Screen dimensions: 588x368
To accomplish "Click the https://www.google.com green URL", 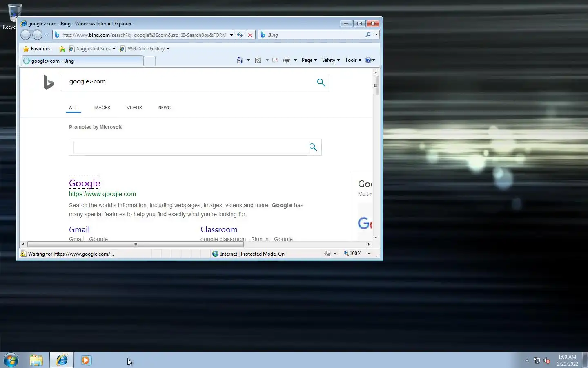I will pos(102,194).
